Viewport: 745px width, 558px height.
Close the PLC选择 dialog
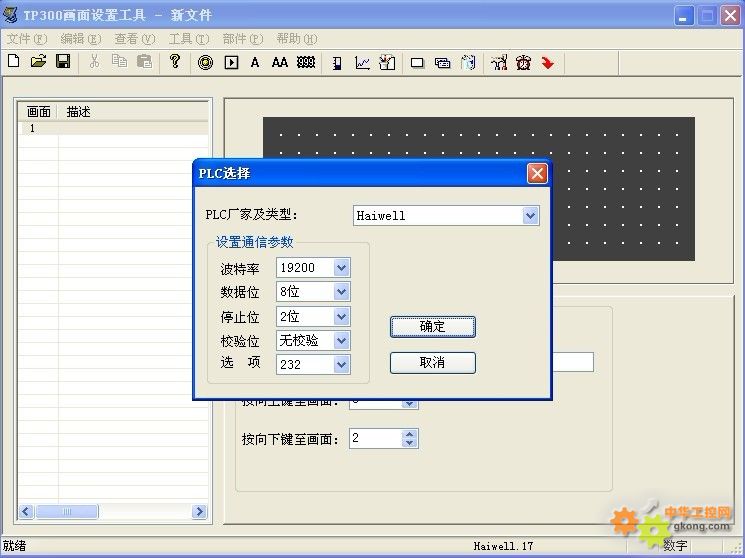tap(537, 173)
